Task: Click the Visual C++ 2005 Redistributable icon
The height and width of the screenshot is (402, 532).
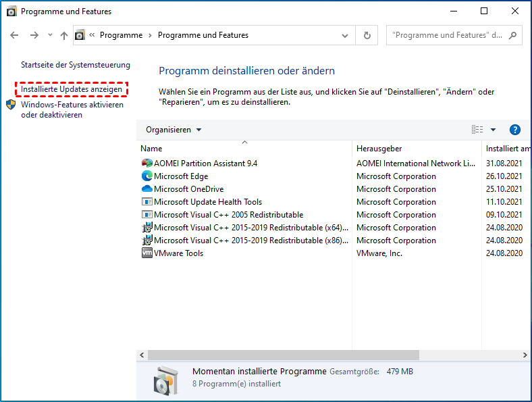Action: pyautogui.click(x=147, y=215)
